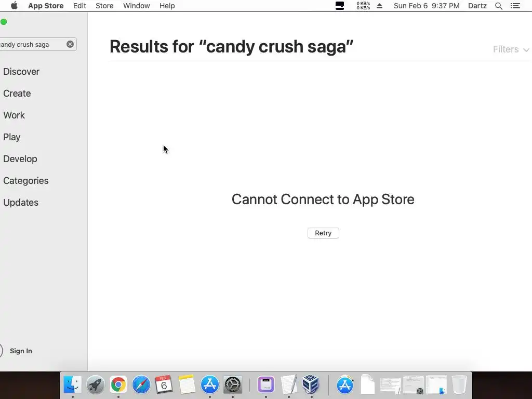
Task: Open Spotlight search in the menu bar
Action: [x=498, y=6]
